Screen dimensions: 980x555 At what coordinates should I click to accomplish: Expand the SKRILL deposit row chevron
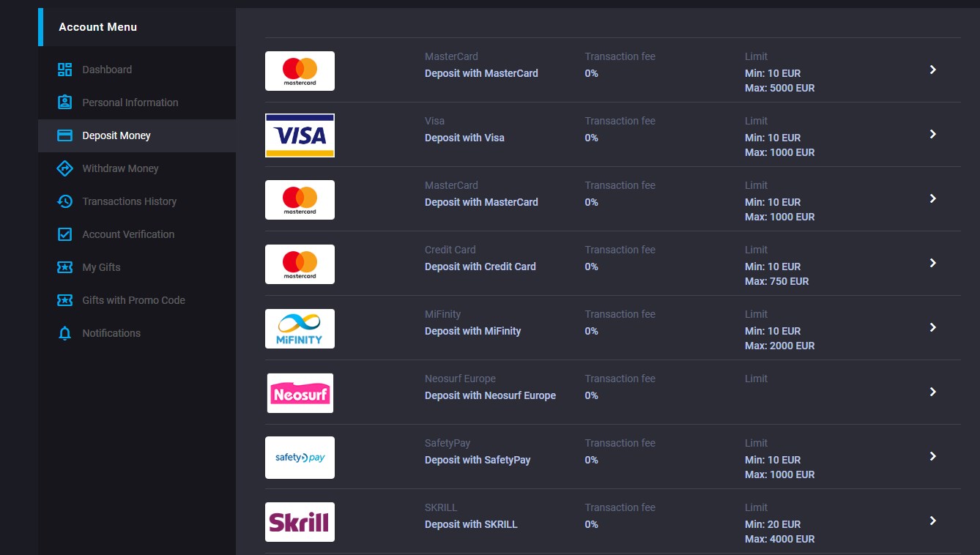[x=932, y=521]
